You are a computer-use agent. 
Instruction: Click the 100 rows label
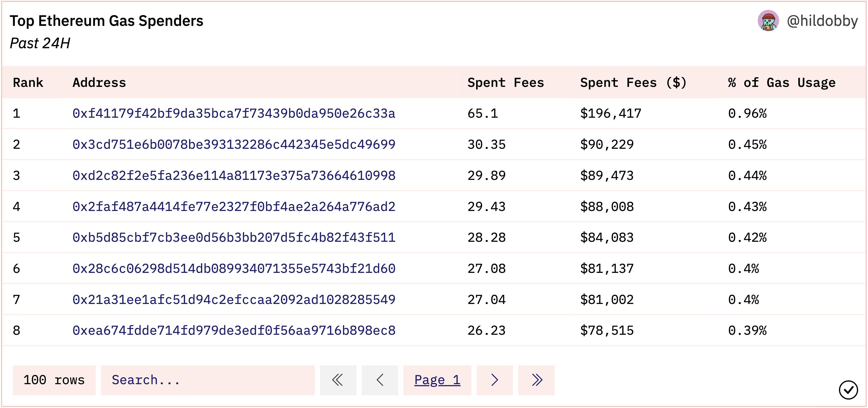click(x=54, y=380)
